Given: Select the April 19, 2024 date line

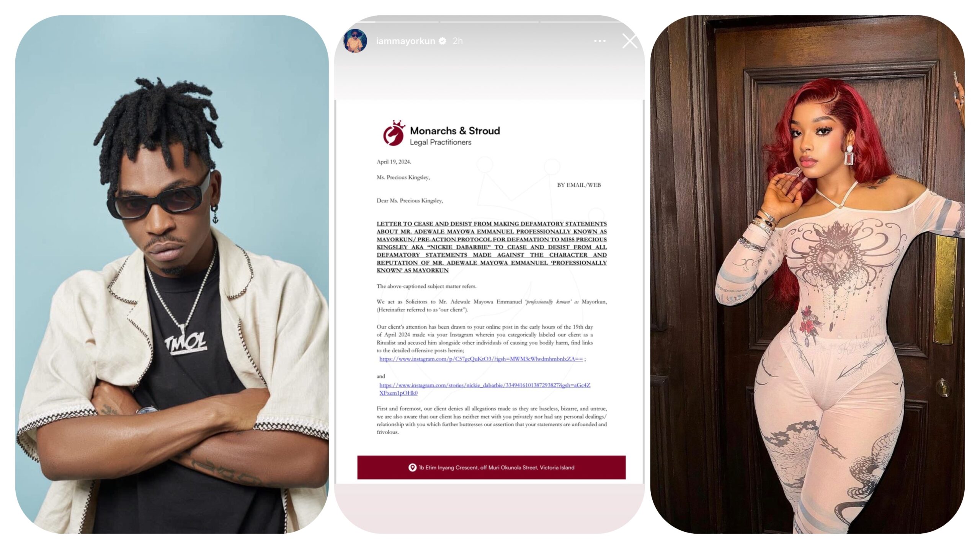Looking at the screenshot, I should click(x=394, y=162).
